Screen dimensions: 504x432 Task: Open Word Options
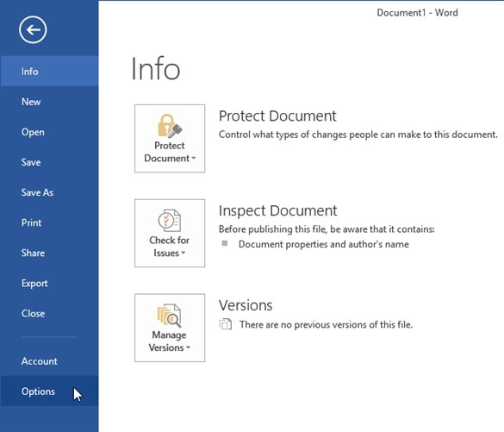(x=49, y=391)
